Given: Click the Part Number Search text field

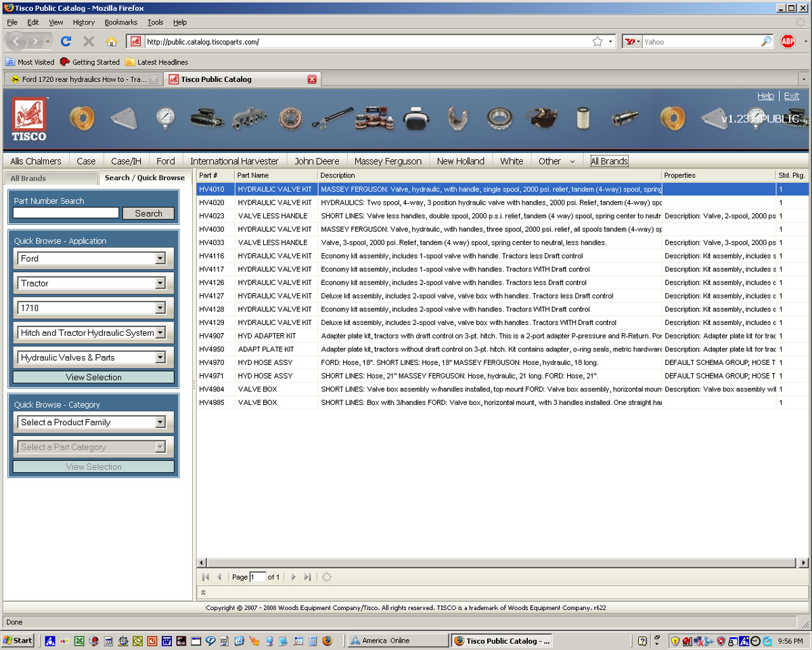Looking at the screenshot, I should 66,213.
